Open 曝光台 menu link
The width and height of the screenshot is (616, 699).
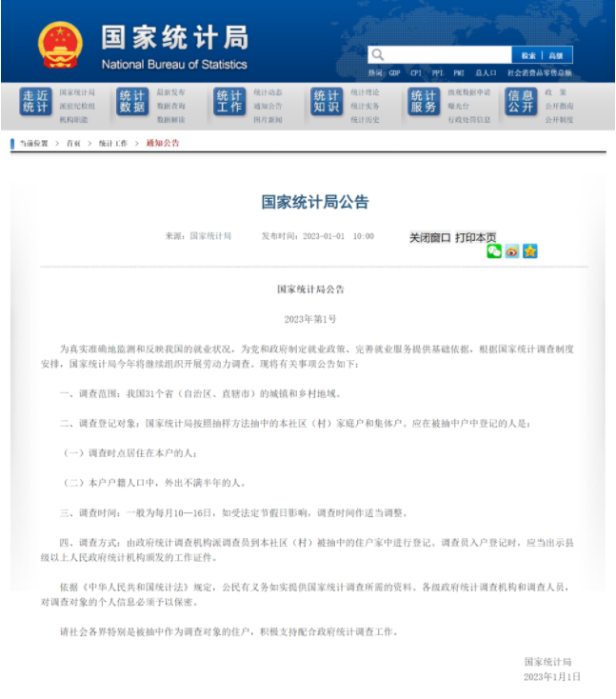coord(459,106)
